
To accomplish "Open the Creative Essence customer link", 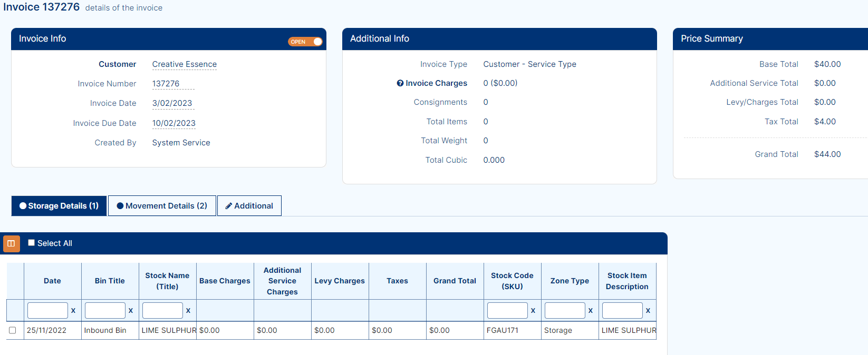I will tap(185, 64).
